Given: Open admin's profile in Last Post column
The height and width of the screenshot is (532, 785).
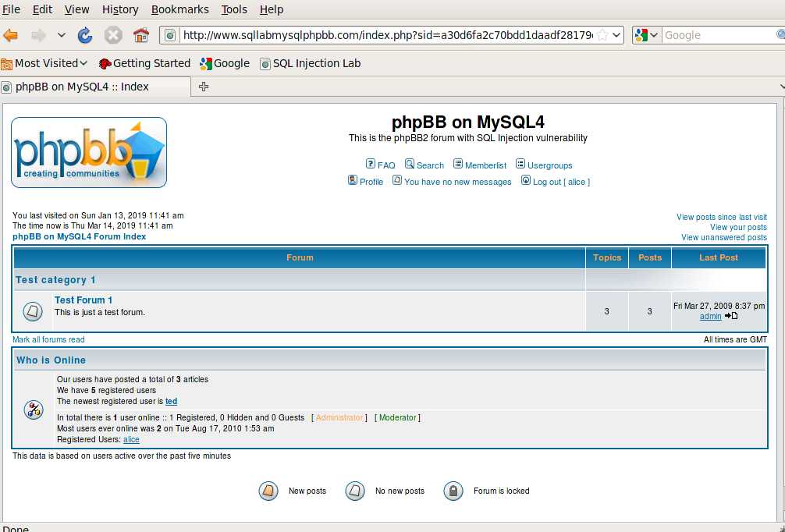Looking at the screenshot, I should tap(710, 316).
